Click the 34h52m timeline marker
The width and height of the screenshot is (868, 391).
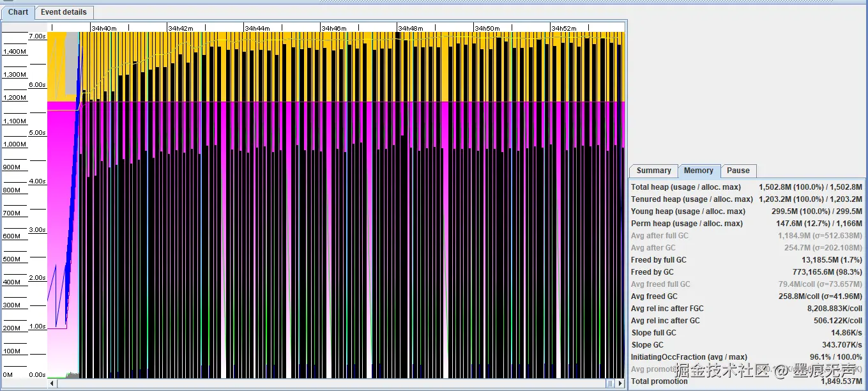pyautogui.click(x=563, y=28)
